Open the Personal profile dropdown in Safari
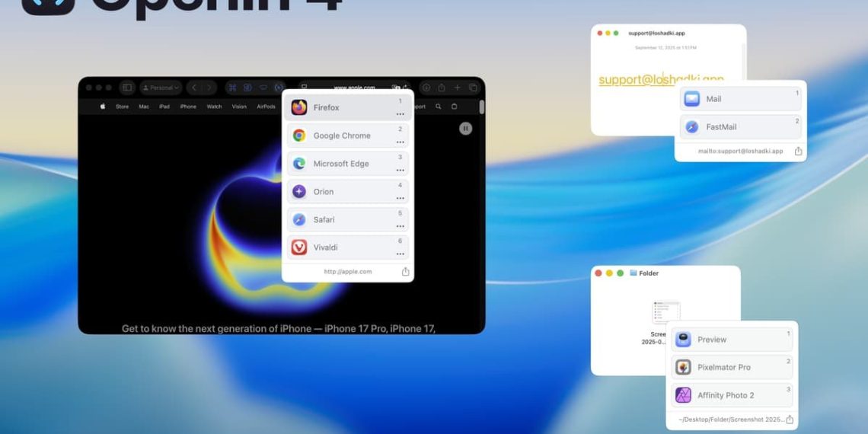Screen dimensions: 868x434 pyautogui.click(x=161, y=88)
